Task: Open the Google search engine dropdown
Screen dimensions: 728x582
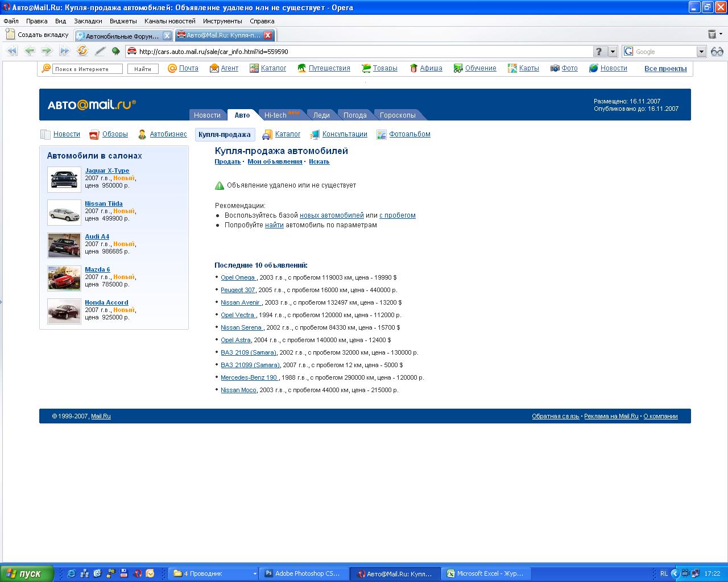Action: [x=701, y=52]
